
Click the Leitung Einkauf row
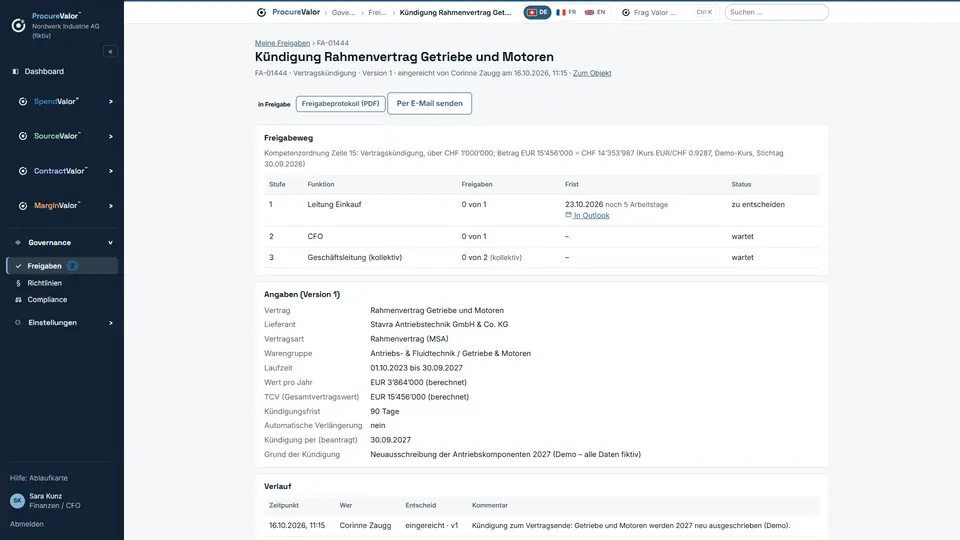(x=542, y=210)
